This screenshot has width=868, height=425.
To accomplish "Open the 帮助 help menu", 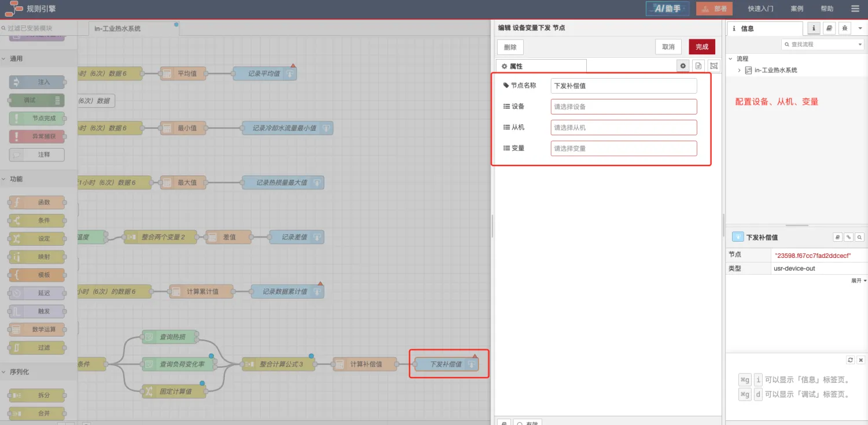I will click(827, 9).
